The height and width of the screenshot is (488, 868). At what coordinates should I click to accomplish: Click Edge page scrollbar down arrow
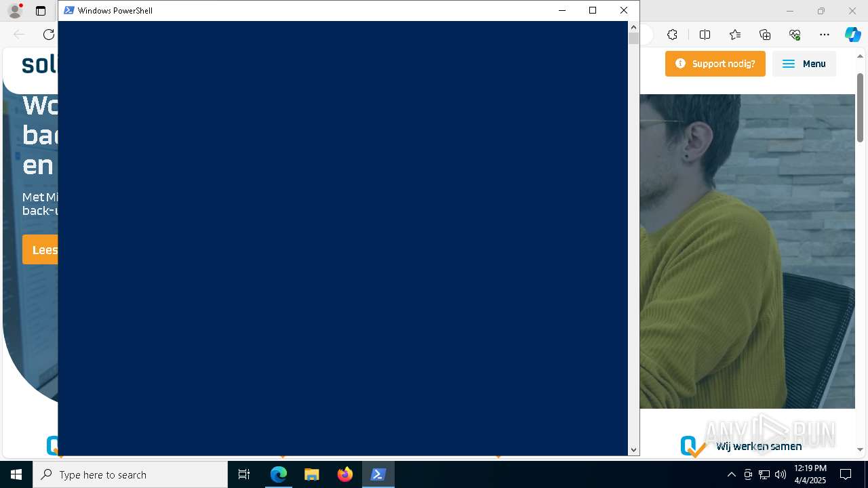pos(860,449)
